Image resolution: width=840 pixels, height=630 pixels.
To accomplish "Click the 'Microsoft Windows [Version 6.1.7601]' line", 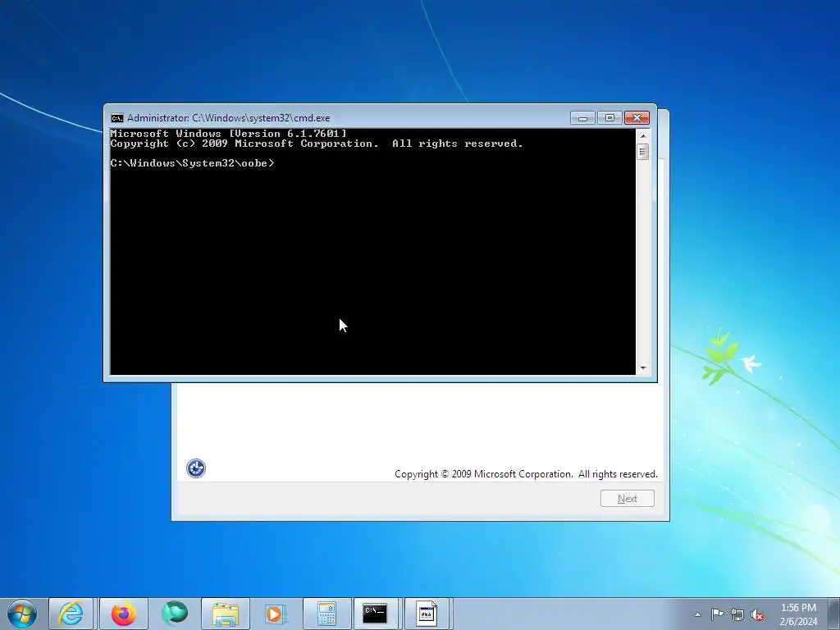I will tap(229, 134).
